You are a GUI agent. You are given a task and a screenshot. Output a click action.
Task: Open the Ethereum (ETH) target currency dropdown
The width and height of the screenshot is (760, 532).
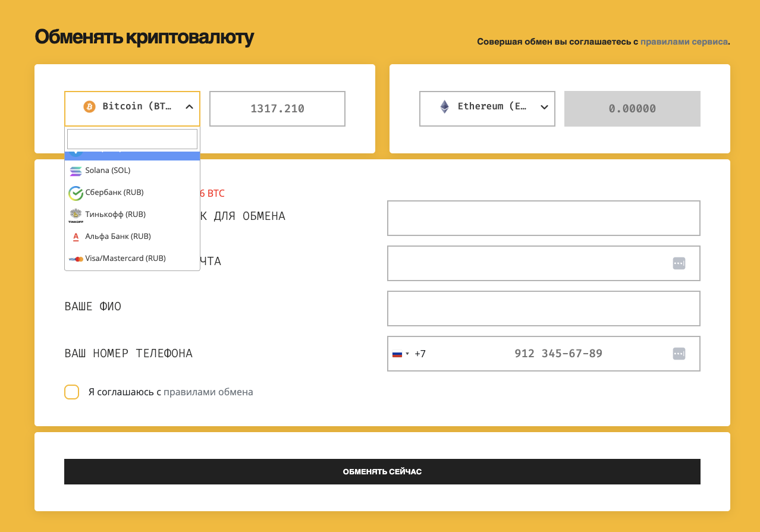click(487, 109)
